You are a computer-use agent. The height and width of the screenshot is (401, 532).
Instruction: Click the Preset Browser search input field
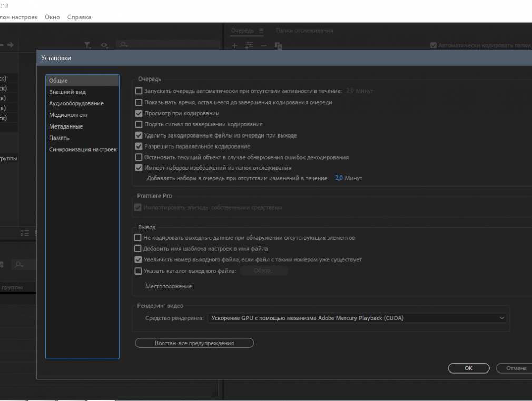(x=24, y=265)
